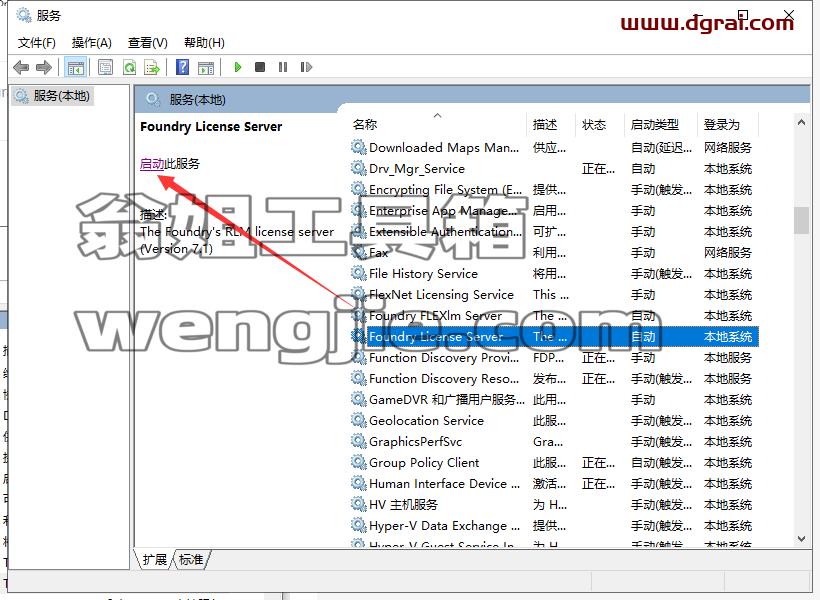Select the FlexNet Licensing Service row

(553, 295)
